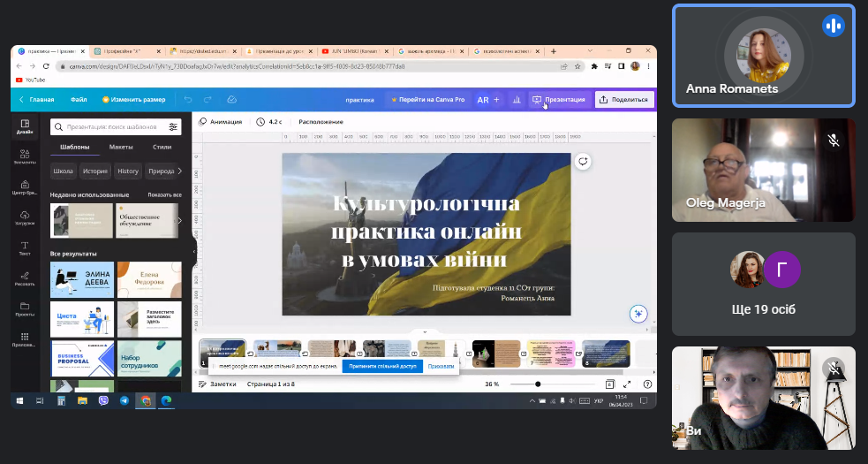Screen dimensions: 868x464
Task: Open the slide timing 4.2 с control
Action: (x=269, y=121)
